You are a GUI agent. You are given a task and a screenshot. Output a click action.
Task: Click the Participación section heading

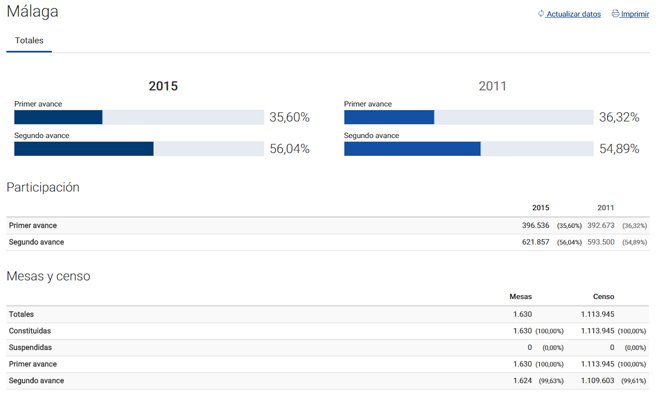pos(43,187)
